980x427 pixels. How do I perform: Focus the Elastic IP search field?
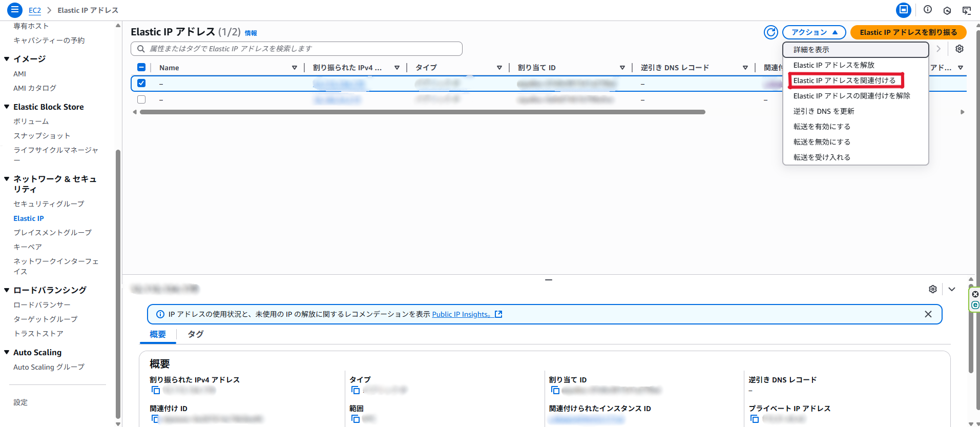(x=297, y=49)
